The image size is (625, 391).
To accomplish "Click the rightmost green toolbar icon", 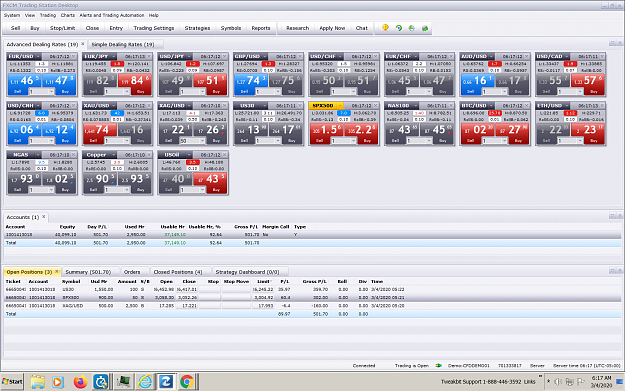I will click(425, 28).
